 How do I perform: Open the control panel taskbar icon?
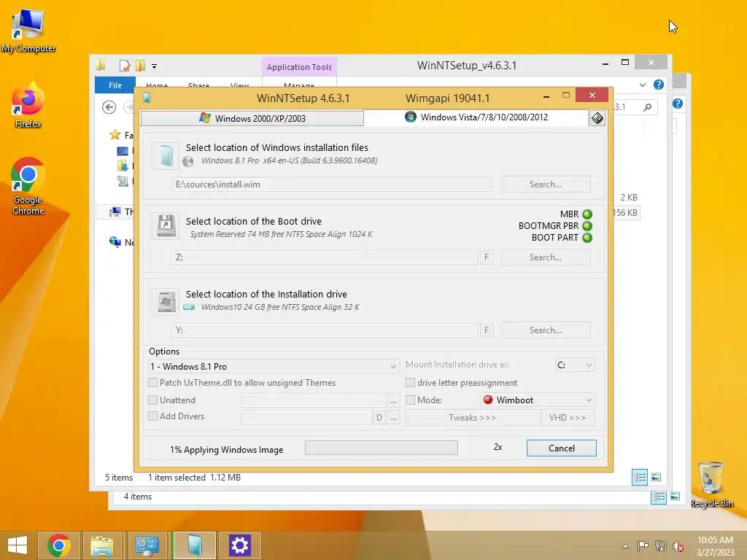[x=147, y=545]
